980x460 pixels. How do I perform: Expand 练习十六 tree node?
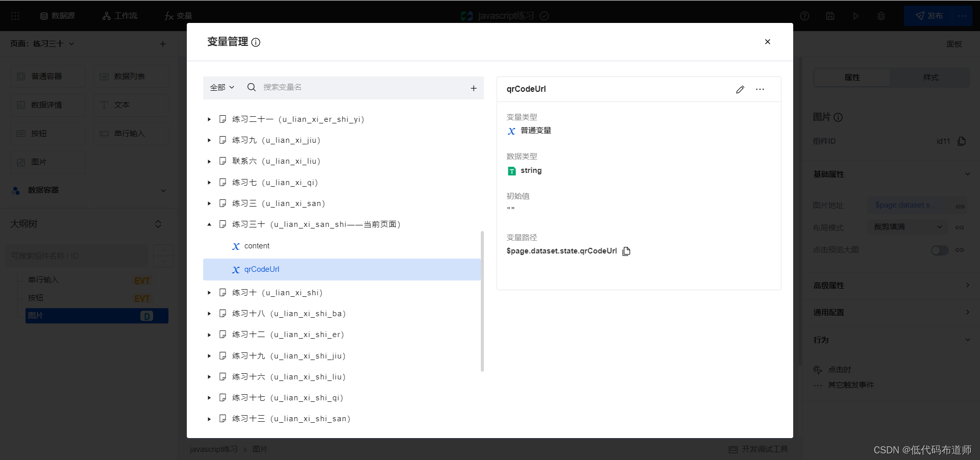[209, 377]
